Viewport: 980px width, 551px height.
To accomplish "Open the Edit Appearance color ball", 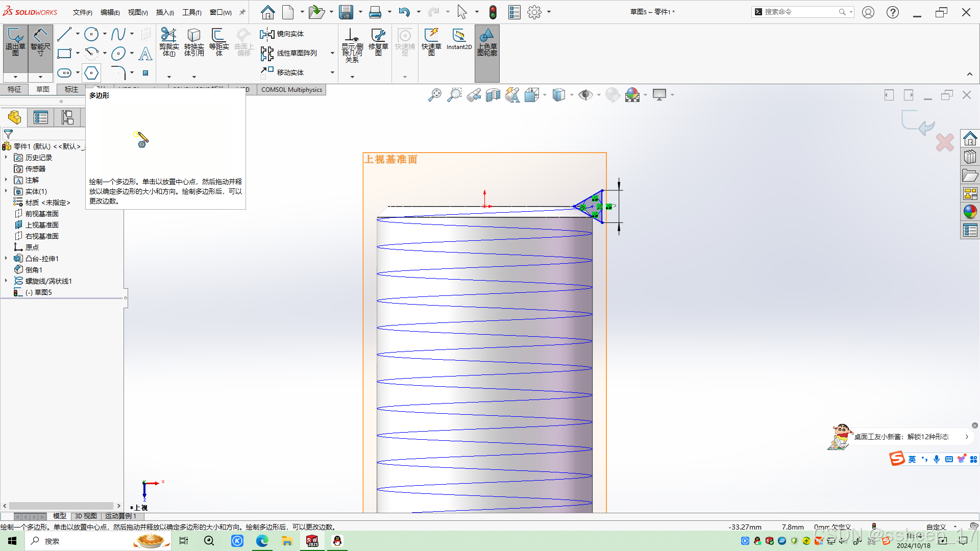I will [632, 95].
